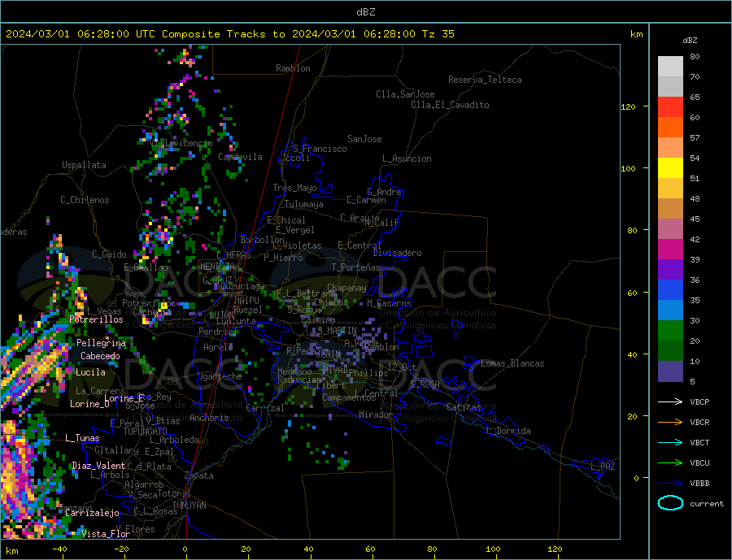The width and height of the screenshot is (732, 560).
Task: Click the blue VBBB arrow icon
Action: [670, 483]
